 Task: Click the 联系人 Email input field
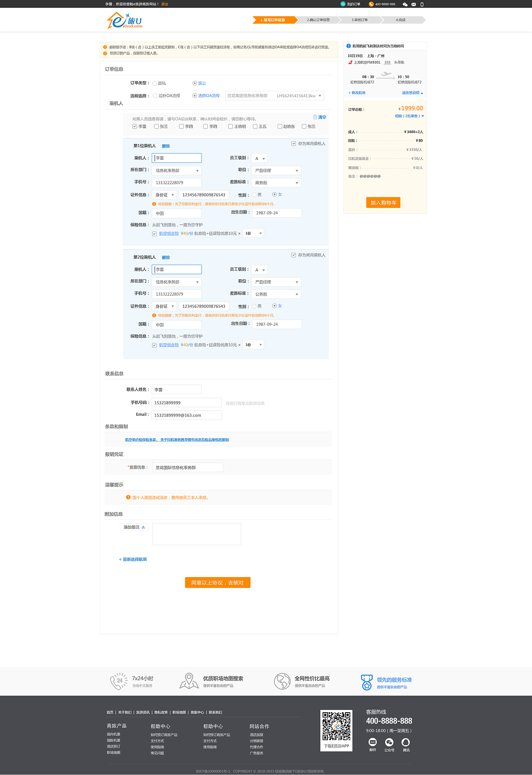(x=187, y=415)
